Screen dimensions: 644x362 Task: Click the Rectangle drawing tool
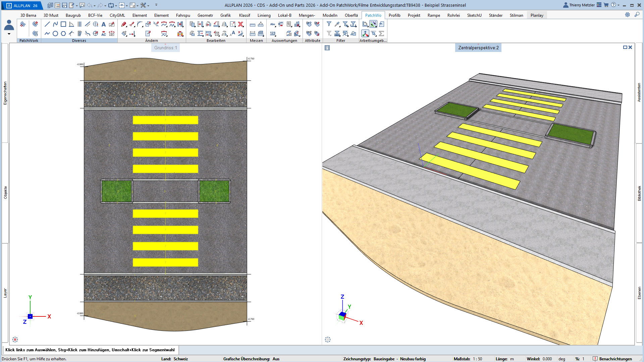coord(63,24)
